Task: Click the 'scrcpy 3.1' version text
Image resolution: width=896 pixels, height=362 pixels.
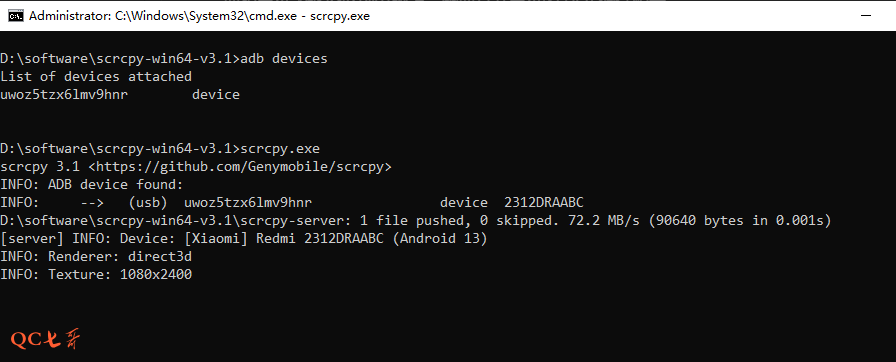Action: [x=40, y=167]
